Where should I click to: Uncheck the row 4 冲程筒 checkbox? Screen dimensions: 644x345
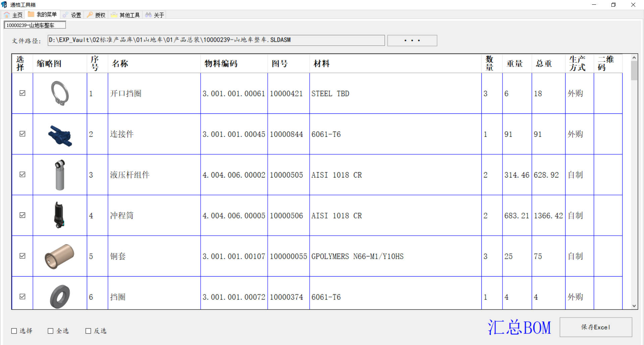pos(22,215)
